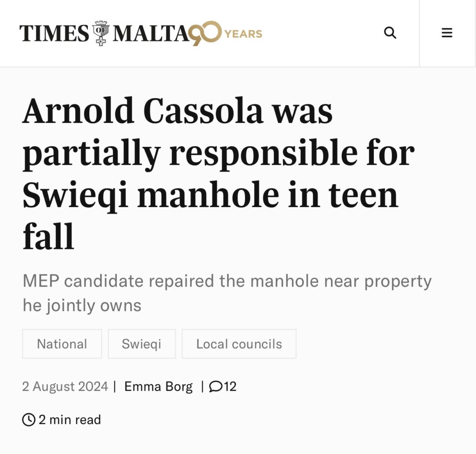
Task: Click the word 'fall' ending the headline
Action: [x=48, y=236]
